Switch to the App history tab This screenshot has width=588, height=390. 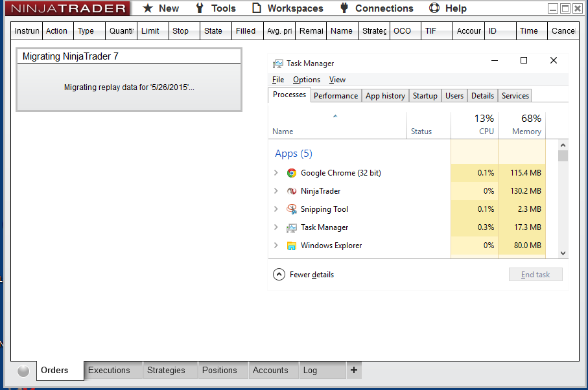tap(385, 96)
